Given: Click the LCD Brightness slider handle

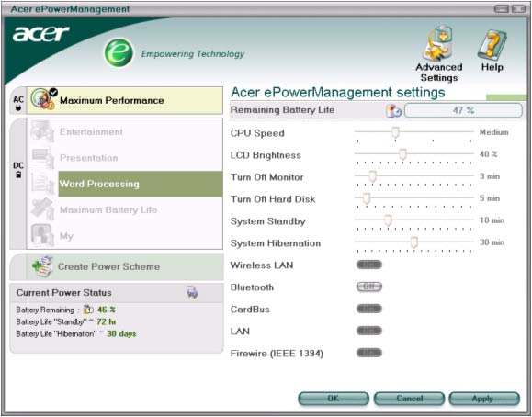Looking at the screenshot, I should pos(402,154).
